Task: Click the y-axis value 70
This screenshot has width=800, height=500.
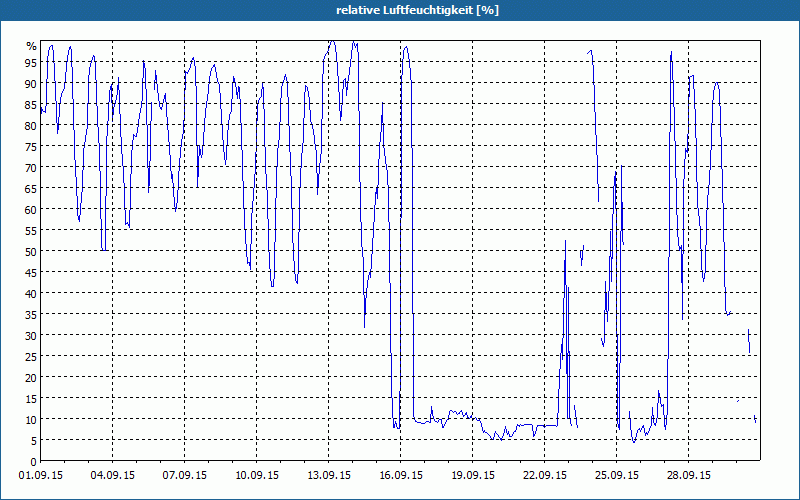Action: pyautogui.click(x=31, y=168)
